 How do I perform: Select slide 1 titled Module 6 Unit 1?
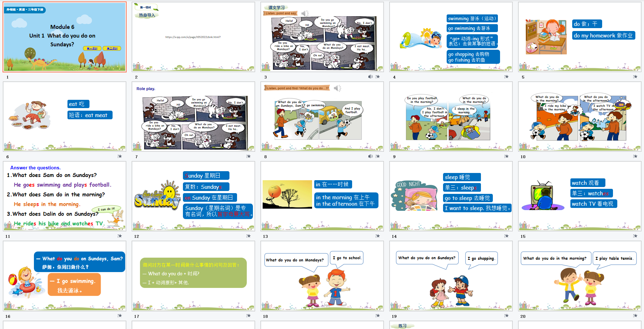pyautogui.click(x=65, y=37)
